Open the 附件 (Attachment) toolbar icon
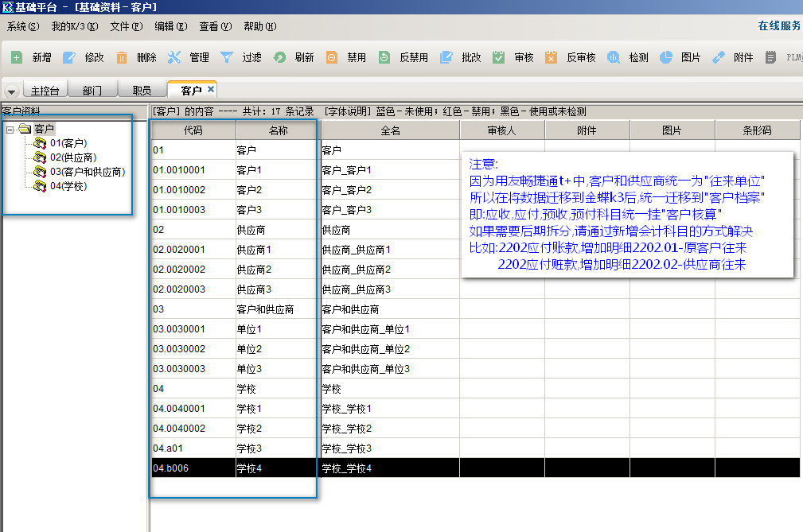Viewport: 803px width, 532px height. click(719, 57)
